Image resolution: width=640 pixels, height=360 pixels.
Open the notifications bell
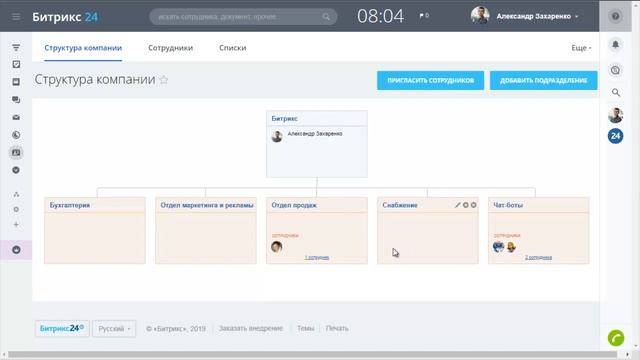point(615,44)
